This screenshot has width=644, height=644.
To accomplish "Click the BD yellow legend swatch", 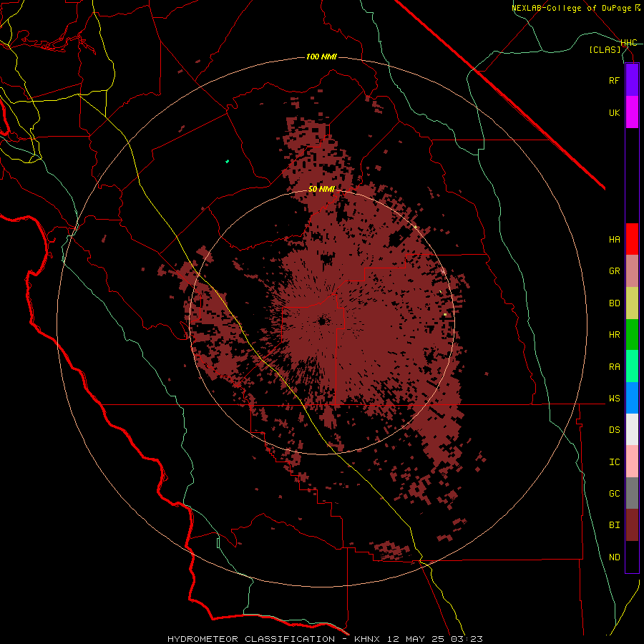I will (x=632, y=303).
